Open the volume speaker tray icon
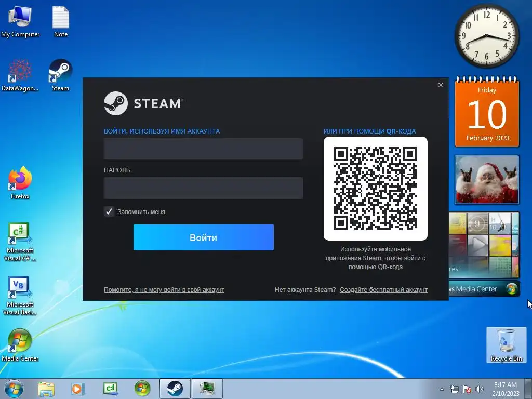The height and width of the screenshot is (399, 532). pos(480,389)
